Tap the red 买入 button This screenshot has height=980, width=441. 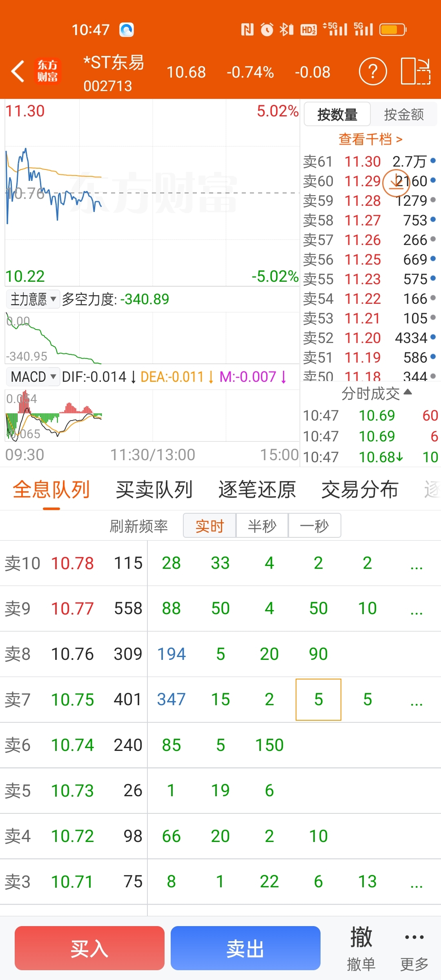pyautogui.click(x=89, y=948)
